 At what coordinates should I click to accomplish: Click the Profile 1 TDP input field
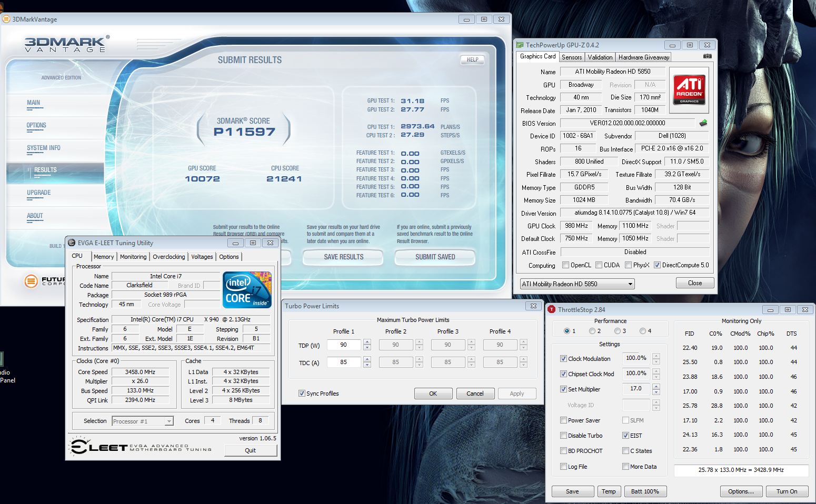point(344,345)
